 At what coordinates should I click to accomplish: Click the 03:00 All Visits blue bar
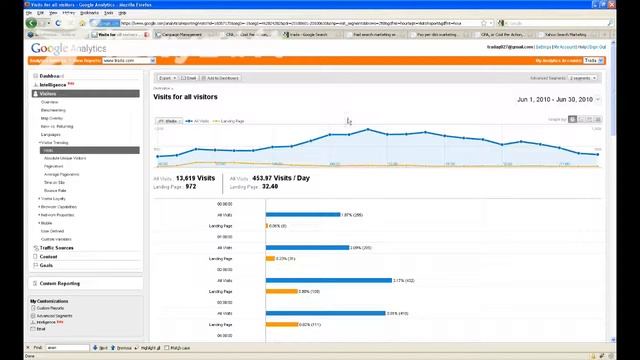tap(325, 313)
